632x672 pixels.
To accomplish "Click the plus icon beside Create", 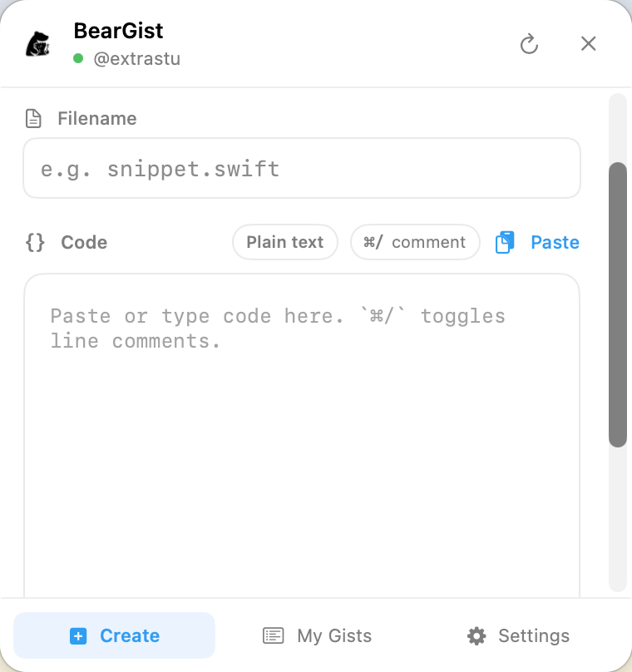I will point(78,636).
